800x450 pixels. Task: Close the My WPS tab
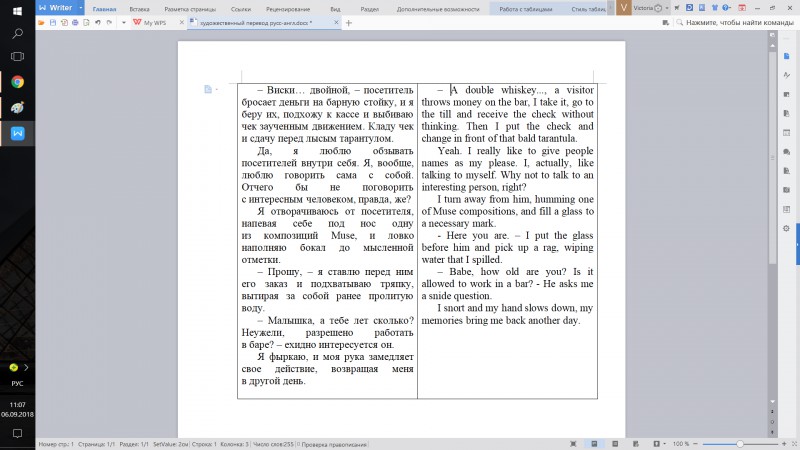[x=182, y=22]
